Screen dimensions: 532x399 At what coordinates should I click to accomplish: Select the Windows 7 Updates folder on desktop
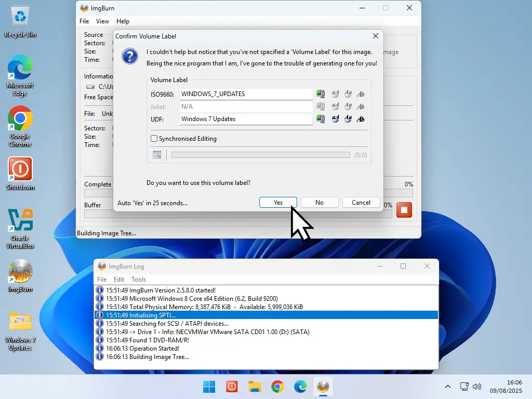(20, 330)
